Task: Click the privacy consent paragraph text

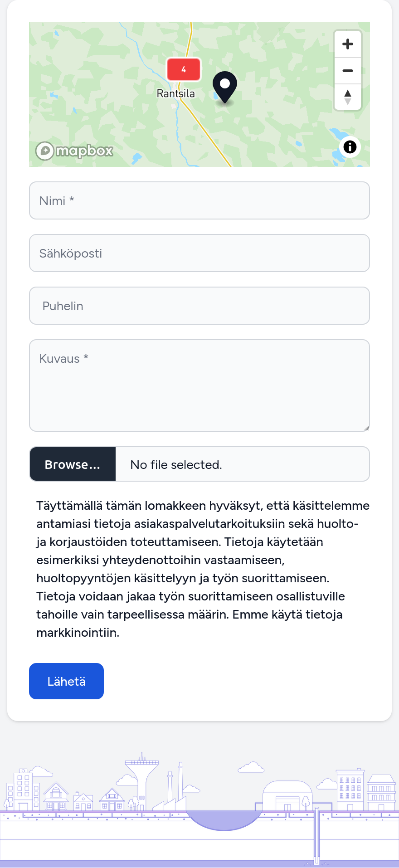Action: click(x=199, y=567)
